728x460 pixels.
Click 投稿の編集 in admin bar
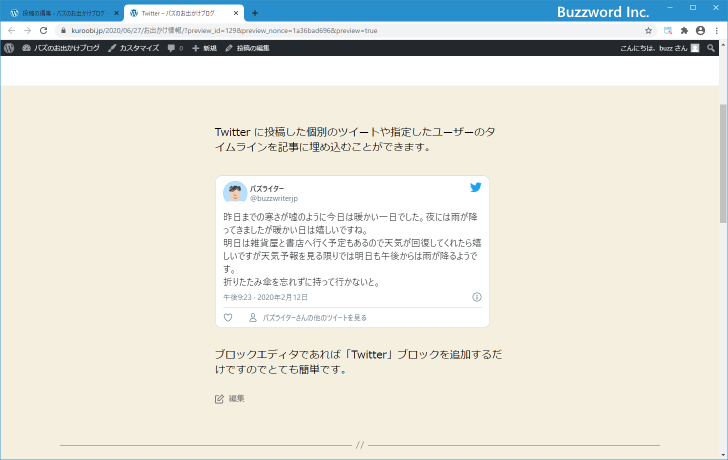click(x=247, y=48)
